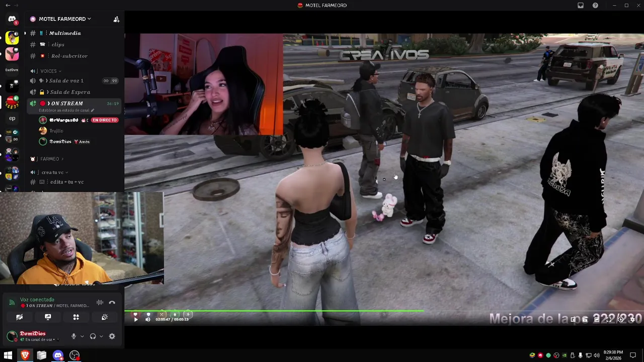Click orange-hoodie webcam overlay thumbnail
This screenshot has width=644, height=362.
82,238
